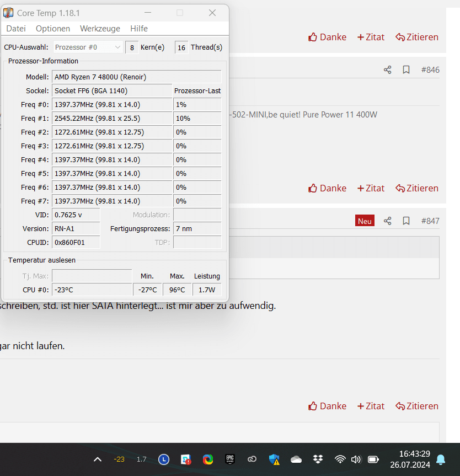Share post #846 via the share icon
The height and width of the screenshot is (476, 460).
(x=387, y=70)
